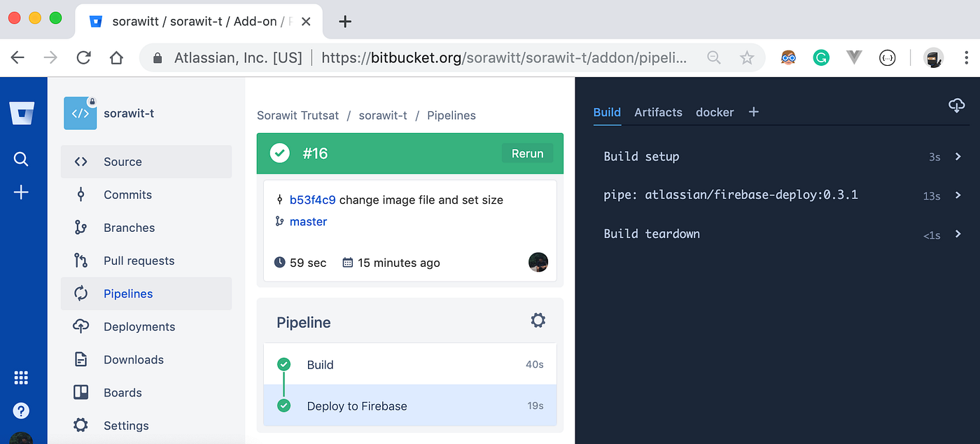Open commit b53f4c9
980x444 pixels.
(314, 200)
